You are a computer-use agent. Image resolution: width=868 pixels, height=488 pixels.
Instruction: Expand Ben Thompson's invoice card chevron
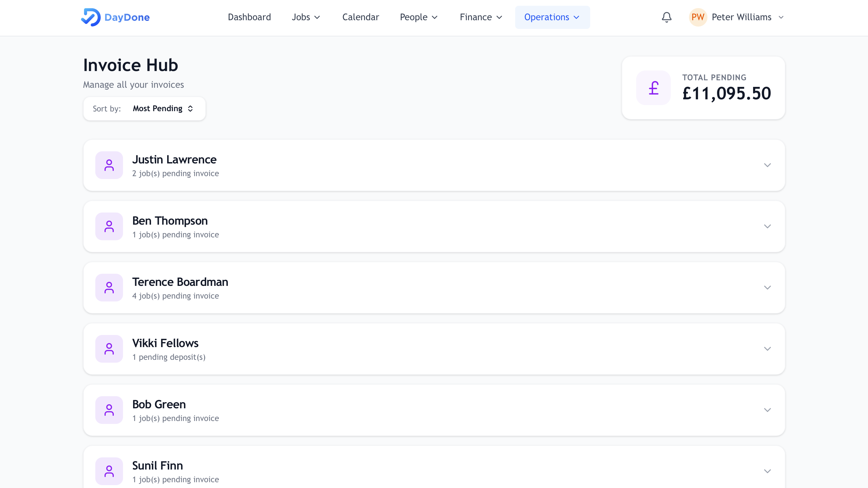[767, 226]
